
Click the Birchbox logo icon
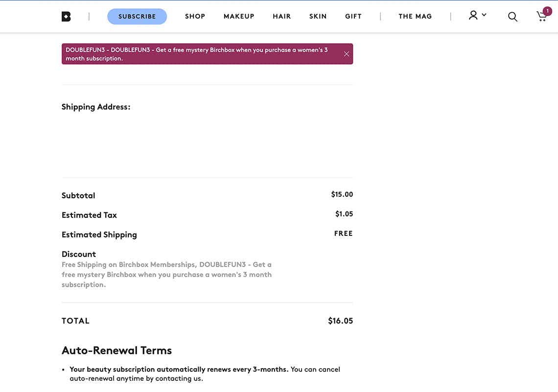pyautogui.click(x=66, y=16)
